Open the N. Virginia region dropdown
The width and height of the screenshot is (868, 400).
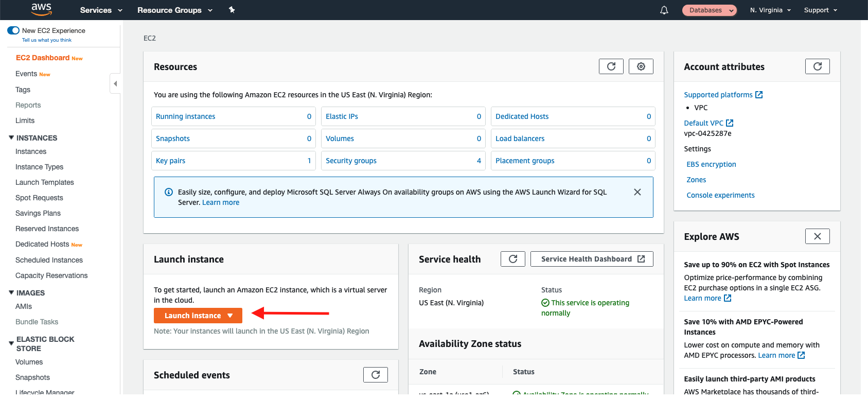(770, 10)
